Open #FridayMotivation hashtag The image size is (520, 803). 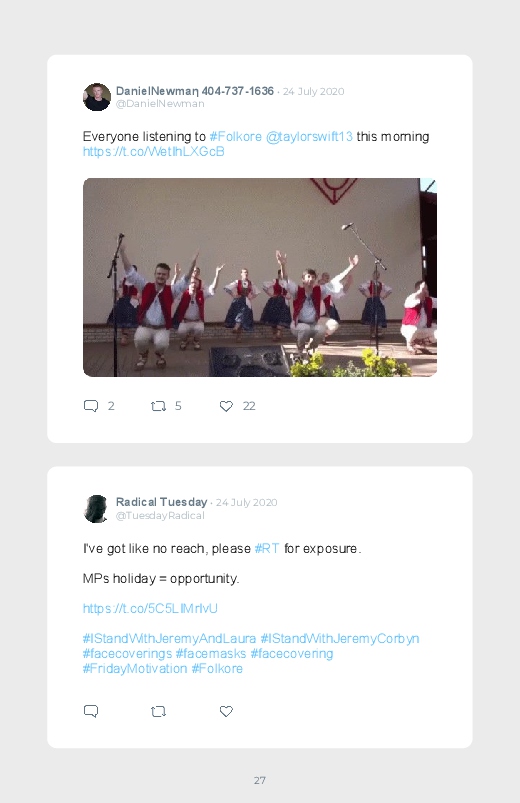135,669
